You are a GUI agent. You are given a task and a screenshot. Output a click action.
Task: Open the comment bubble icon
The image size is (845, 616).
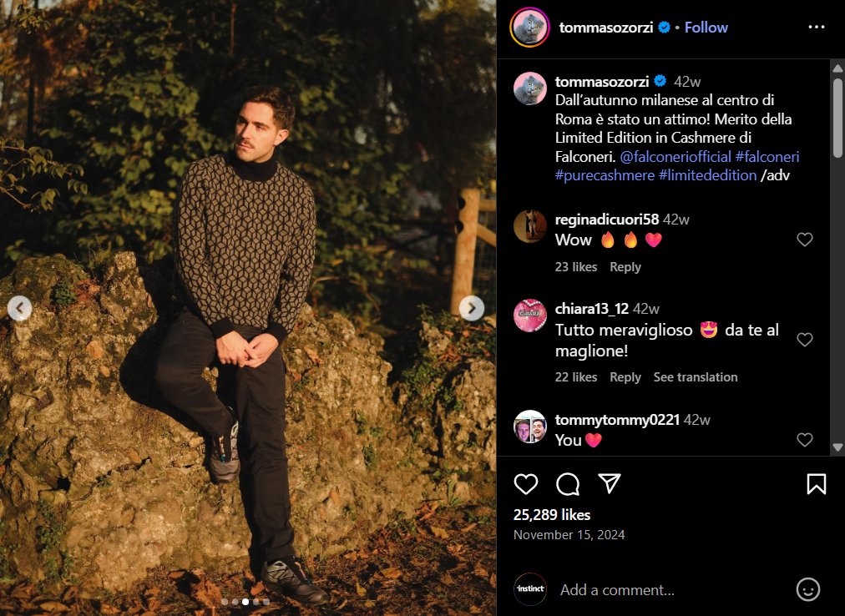pyautogui.click(x=568, y=484)
